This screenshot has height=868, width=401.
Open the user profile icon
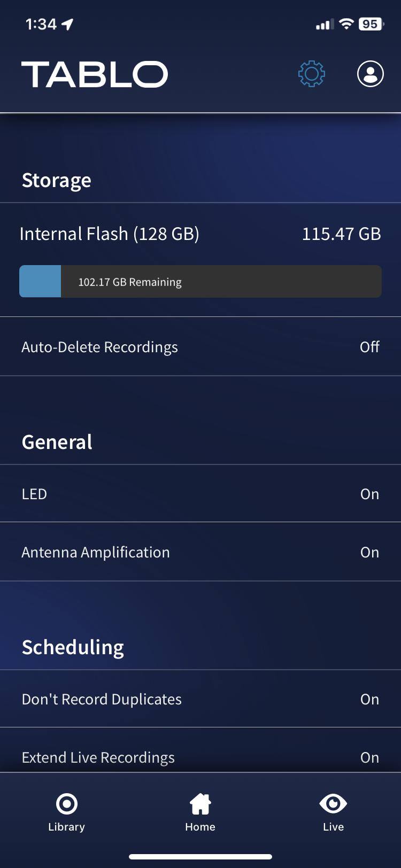coord(370,74)
